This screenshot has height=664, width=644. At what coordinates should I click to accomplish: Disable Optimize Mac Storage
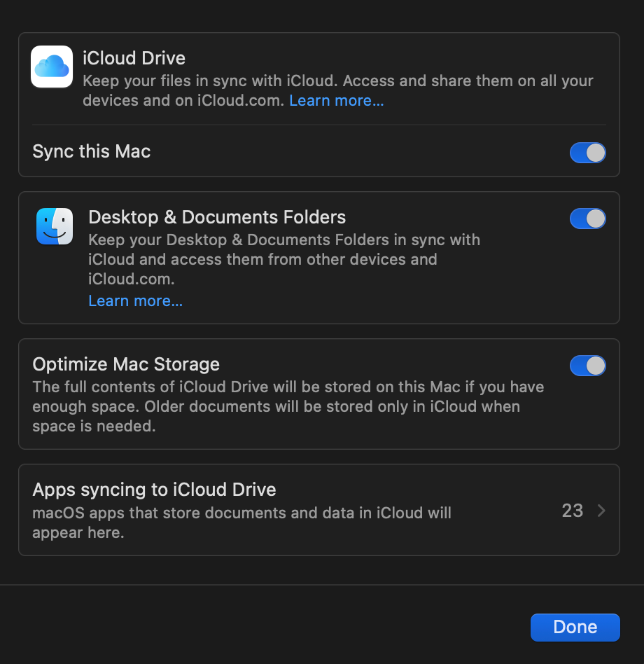[587, 365]
